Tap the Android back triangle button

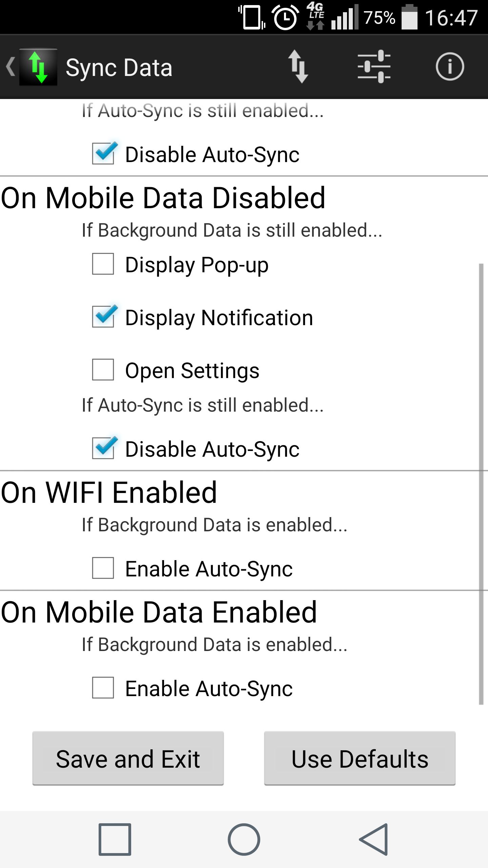click(x=373, y=840)
